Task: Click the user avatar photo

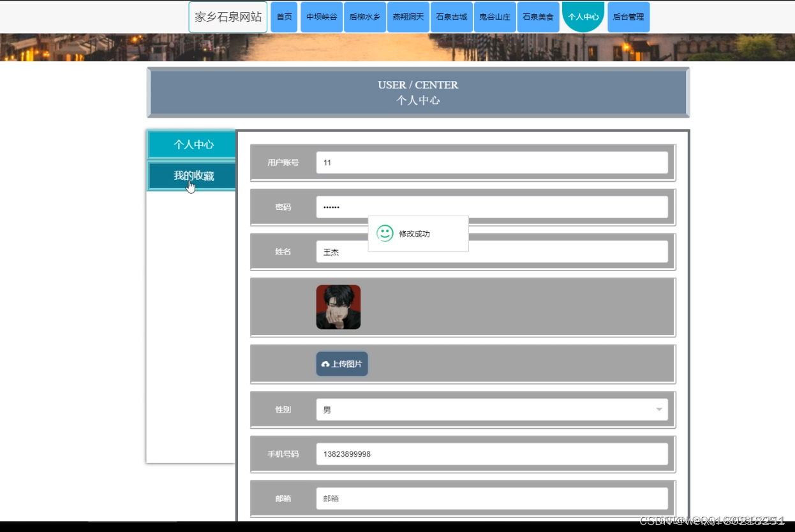Action: tap(339, 307)
